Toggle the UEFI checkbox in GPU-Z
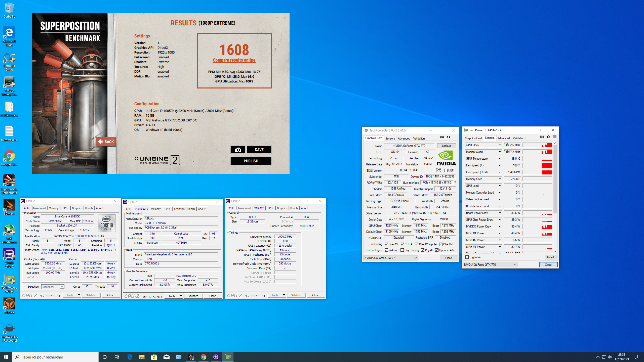The height and width of the screenshot is (362, 644). pos(446,170)
